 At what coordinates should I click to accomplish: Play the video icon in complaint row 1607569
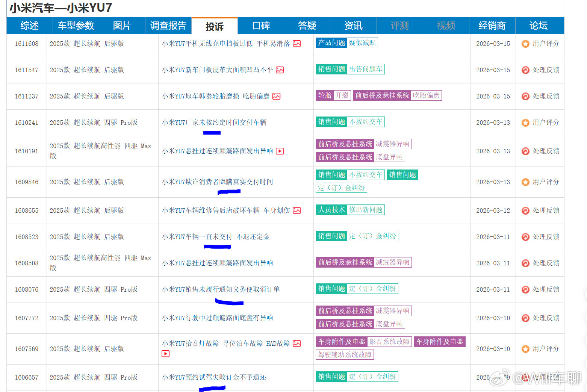click(x=166, y=354)
